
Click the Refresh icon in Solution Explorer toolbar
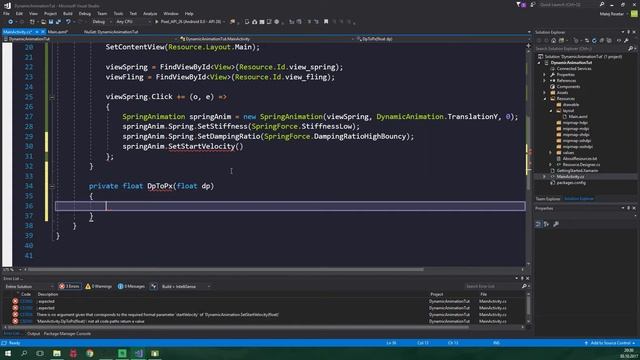(x=594, y=40)
